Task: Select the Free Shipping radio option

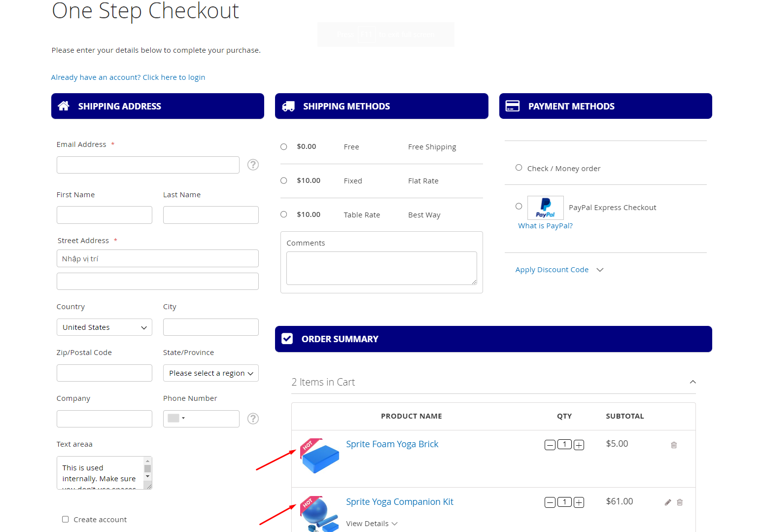Action: (284, 147)
